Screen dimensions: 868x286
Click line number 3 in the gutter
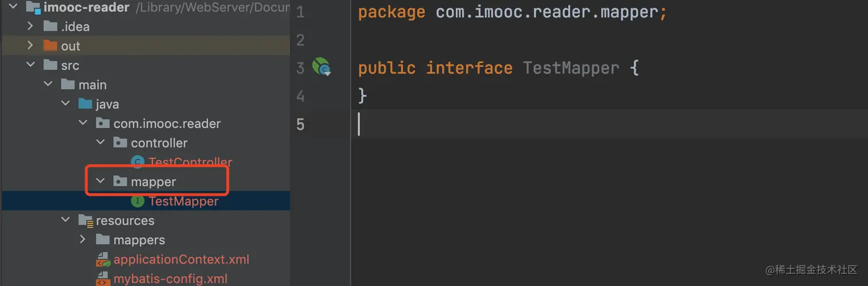pyautogui.click(x=300, y=68)
